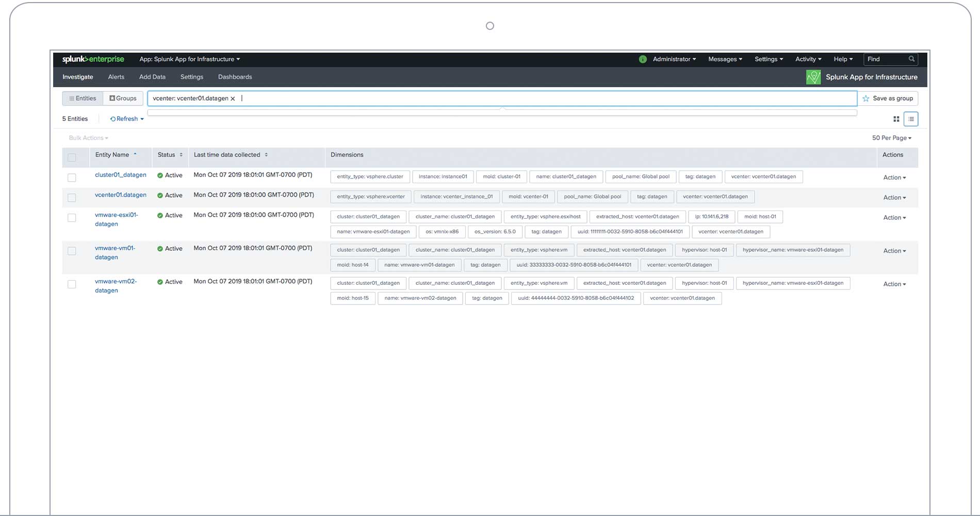
Task: Sort by Last time data collected arrows
Action: pos(266,155)
